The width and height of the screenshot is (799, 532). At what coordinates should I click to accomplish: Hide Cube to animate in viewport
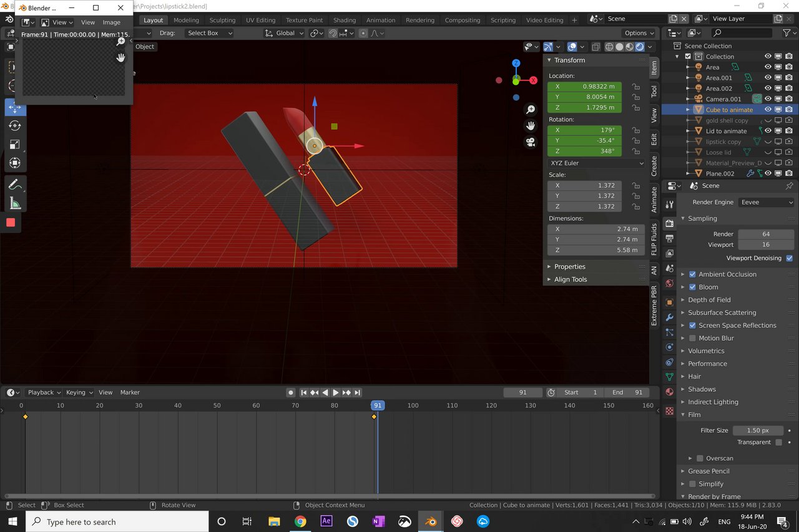pos(768,110)
